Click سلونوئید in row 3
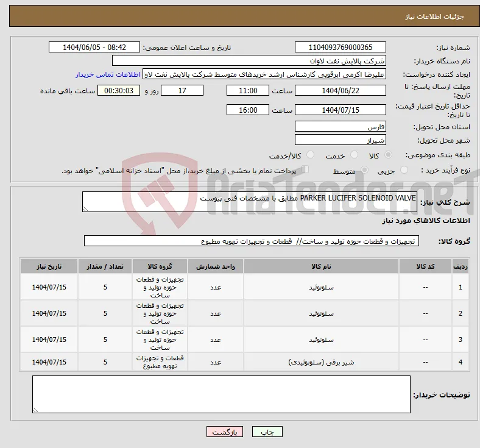This screenshot has height=448, width=480. pos(321,340)
